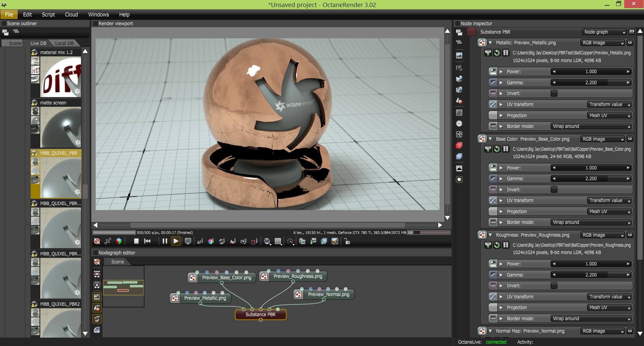The height and width of the screenshot is (346, 644).
Task: Switch to the Local DB tab
Action: [x=64, y=43]
